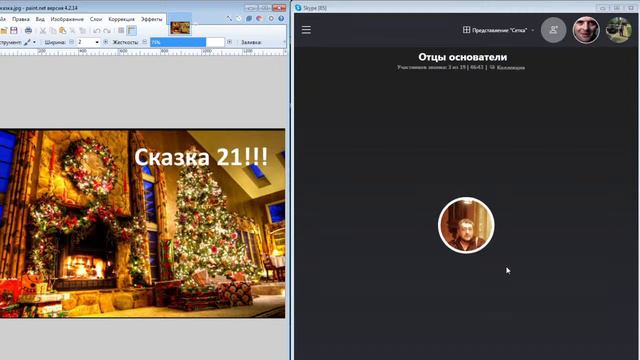Toggle the pixel grid display
640x360 pixels.
121,31
